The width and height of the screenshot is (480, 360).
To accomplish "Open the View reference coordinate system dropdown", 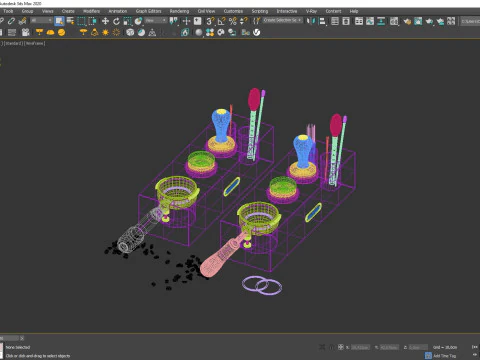I will pos(155,21).
